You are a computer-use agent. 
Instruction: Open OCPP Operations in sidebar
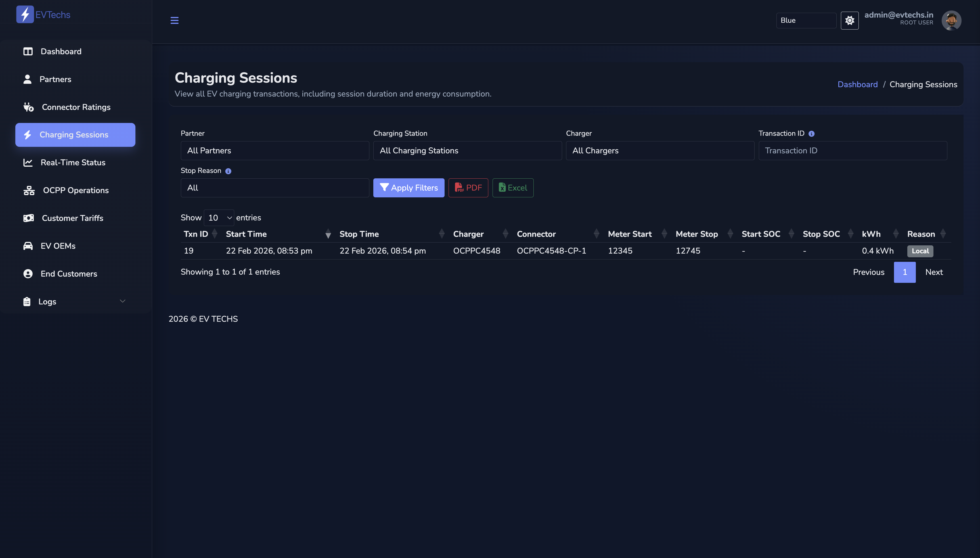click(x=76, y=190)
